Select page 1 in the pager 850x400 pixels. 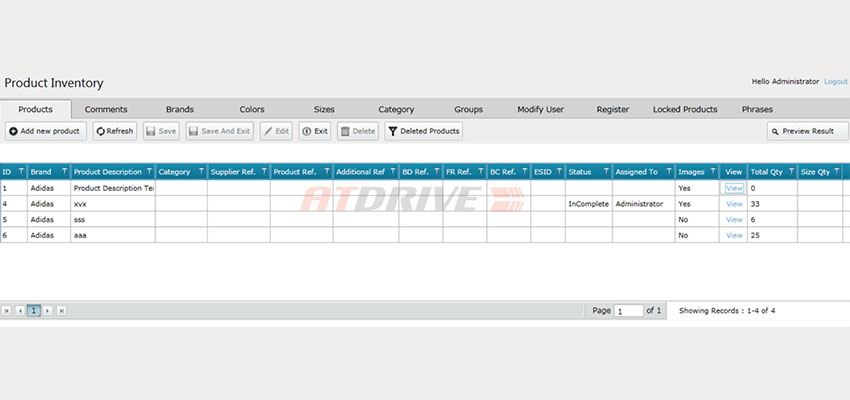coord(34,311)
